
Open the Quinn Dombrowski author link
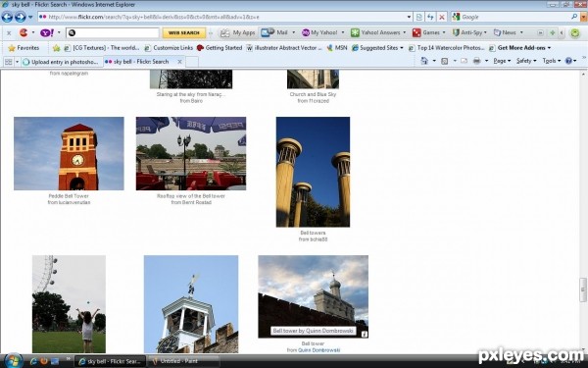click(318, 350)
